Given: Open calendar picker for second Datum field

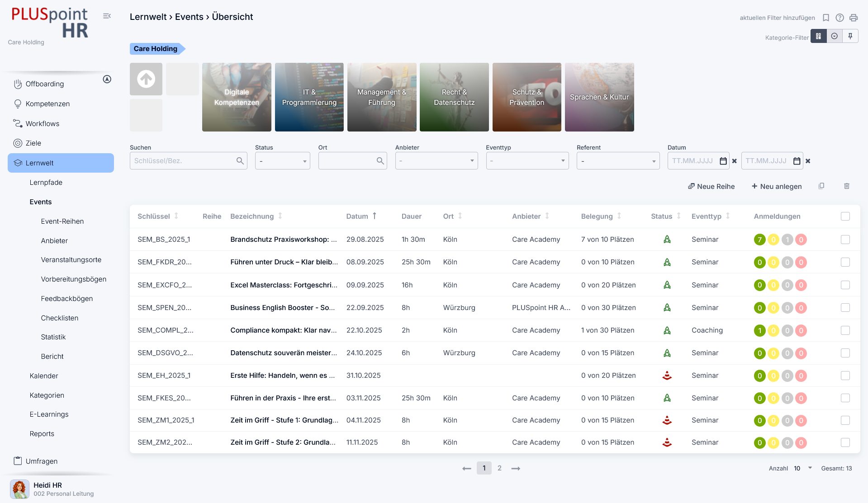Looking at the screenshot, I should coord(797,161).
